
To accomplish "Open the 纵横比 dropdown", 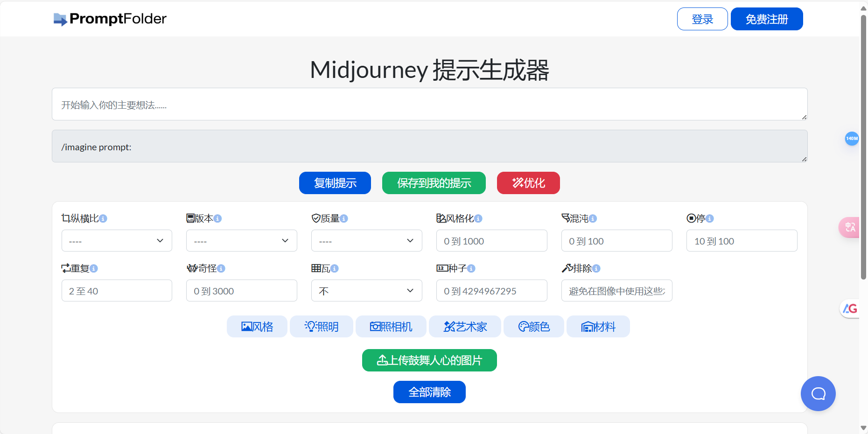I will (x=116, y=240).
